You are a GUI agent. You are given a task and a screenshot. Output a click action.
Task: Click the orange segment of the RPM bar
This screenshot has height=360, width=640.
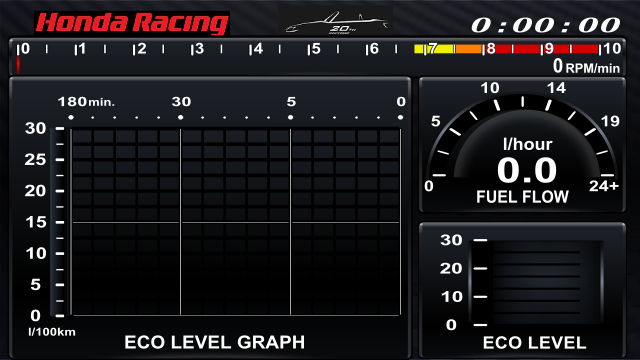(468, 49)
